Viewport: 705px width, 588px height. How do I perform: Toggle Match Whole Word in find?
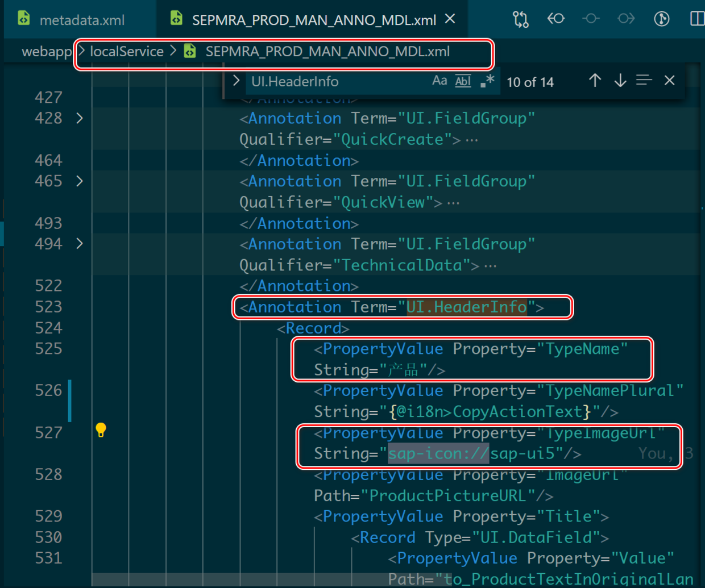463,81
